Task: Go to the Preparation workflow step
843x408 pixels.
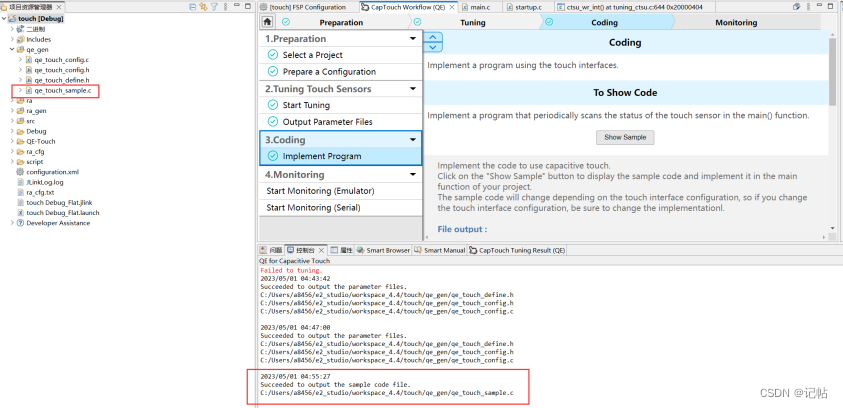Action: tap(341, 23)
